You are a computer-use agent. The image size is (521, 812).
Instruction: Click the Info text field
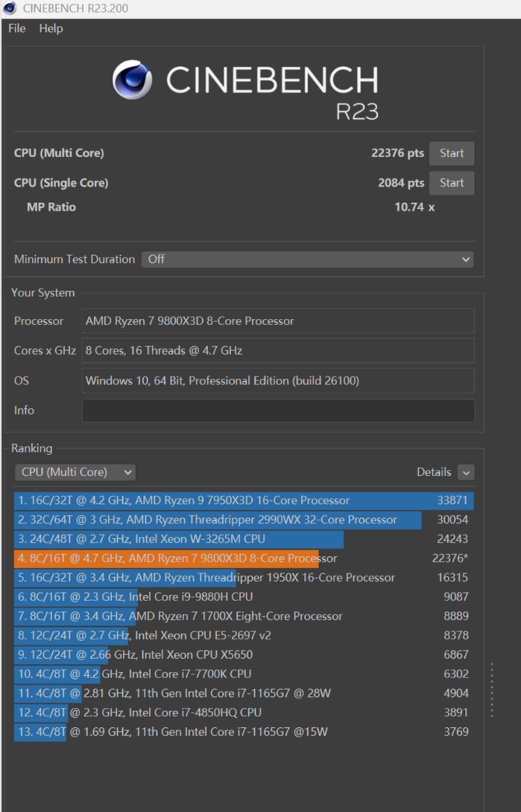click(278, 410)
